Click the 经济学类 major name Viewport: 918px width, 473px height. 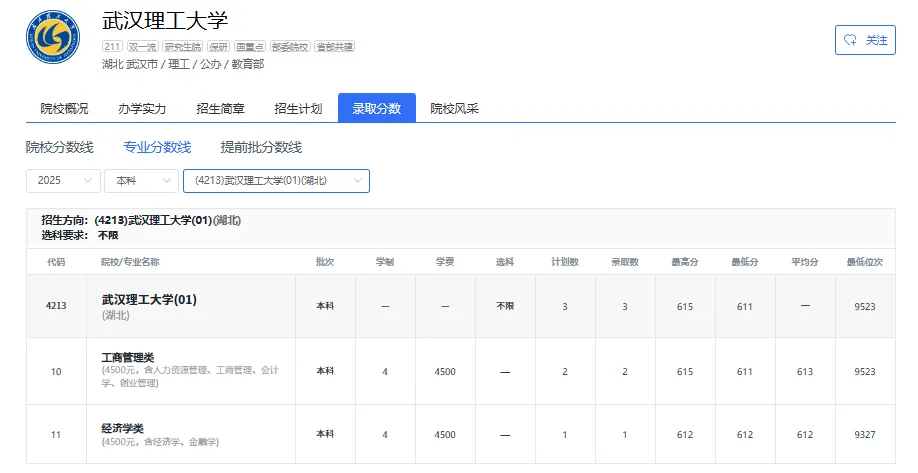click(x=122, y=428)
